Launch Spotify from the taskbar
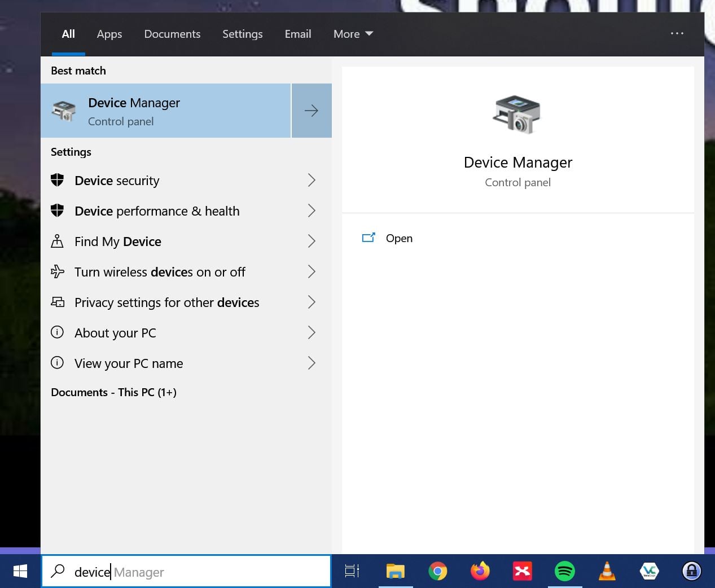Viewport: 715px width, 588px height. pos(565,571)
